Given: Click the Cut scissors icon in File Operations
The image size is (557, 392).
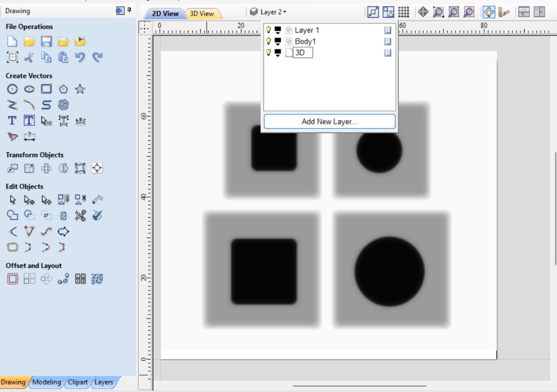Looking at the screenshot, I should (29, 57).
